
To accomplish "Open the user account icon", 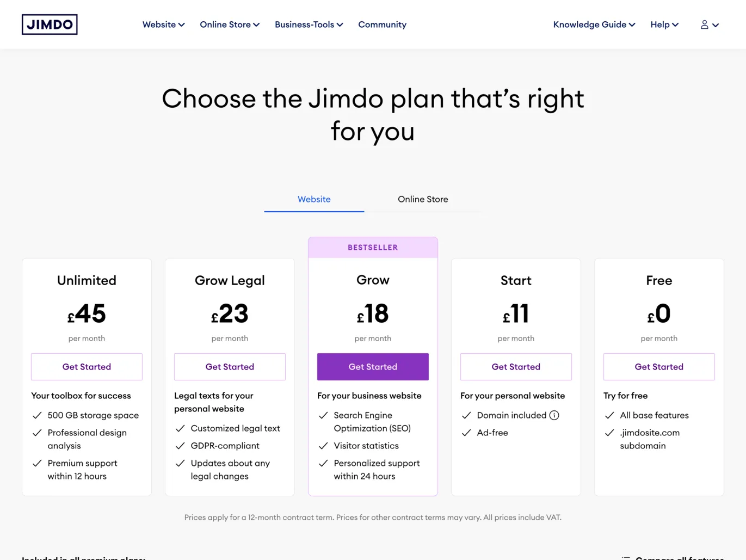I will [704, 24].
